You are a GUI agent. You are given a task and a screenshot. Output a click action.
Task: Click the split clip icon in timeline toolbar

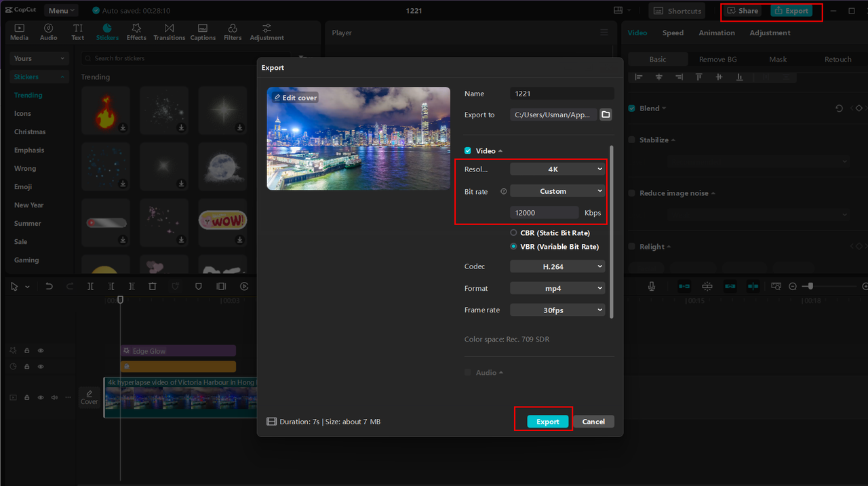(90, 287)
